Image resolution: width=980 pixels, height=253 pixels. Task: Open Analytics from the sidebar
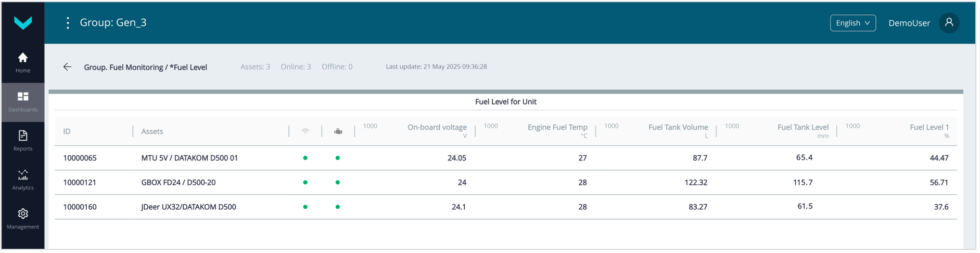[23, 180]
